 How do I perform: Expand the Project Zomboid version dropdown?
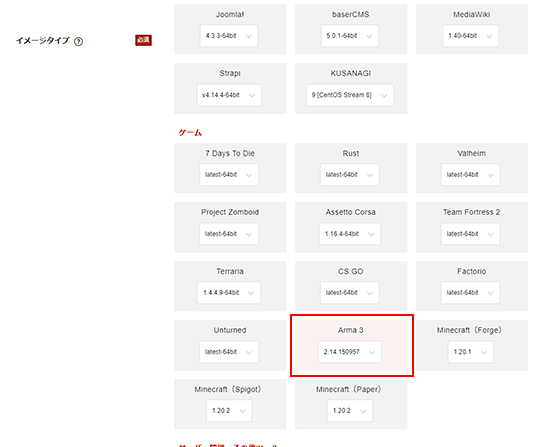229,234
